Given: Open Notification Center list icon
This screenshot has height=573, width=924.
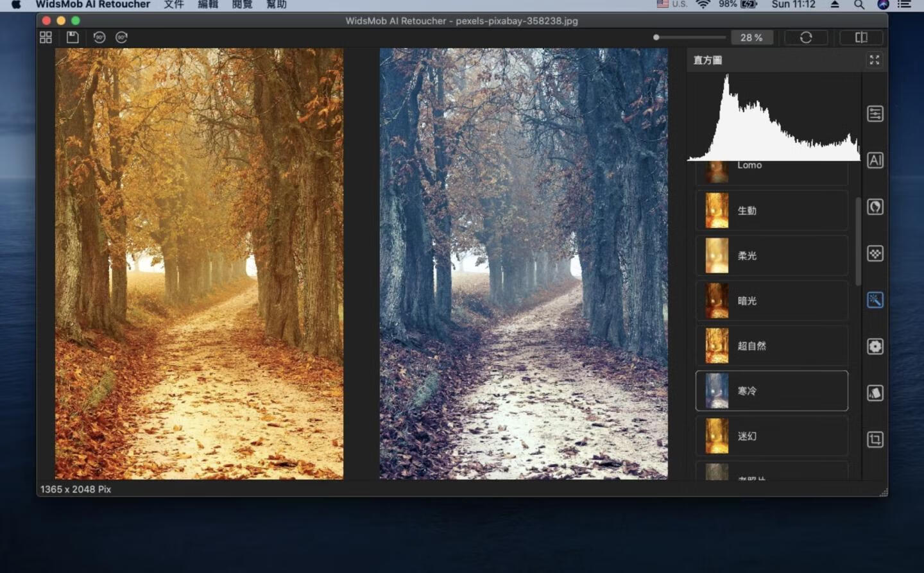Looking at the screenshot, I should coord(904,4).
